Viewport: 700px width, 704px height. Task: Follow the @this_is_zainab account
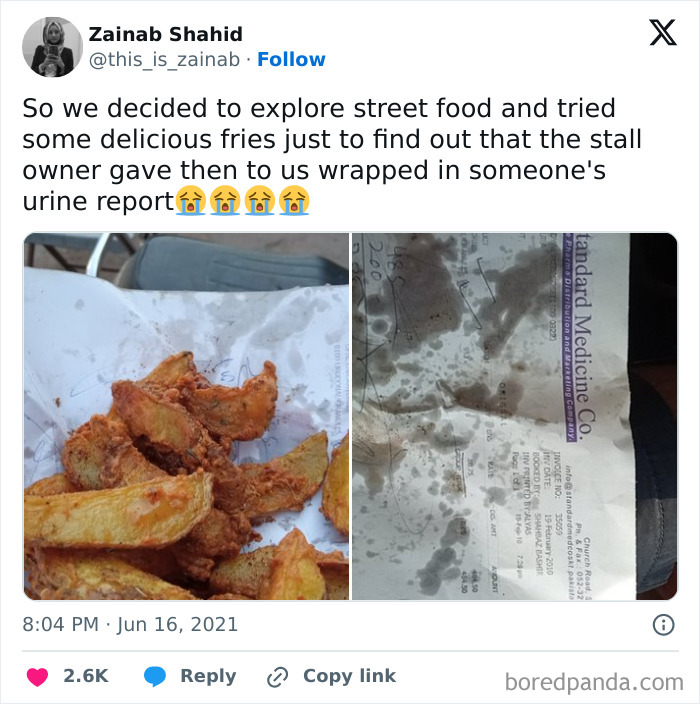coord(291,59)
